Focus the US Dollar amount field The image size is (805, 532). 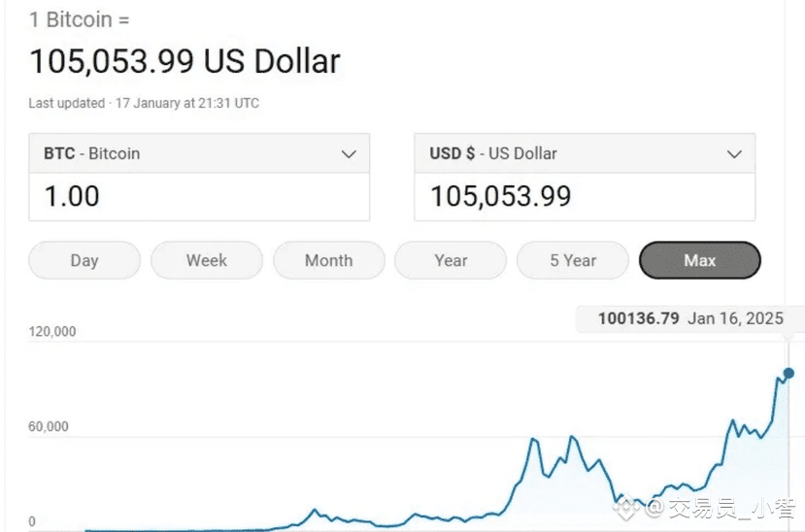click(x=584, y=197)
